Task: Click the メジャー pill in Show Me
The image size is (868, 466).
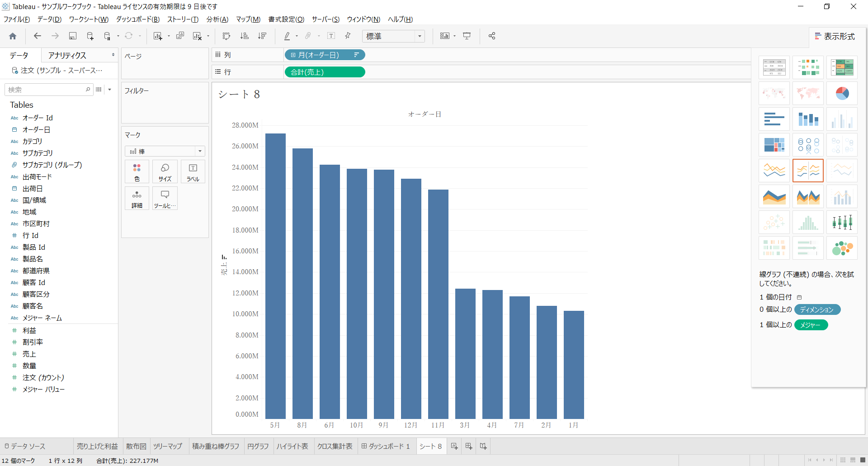Action: pos(811,325)
